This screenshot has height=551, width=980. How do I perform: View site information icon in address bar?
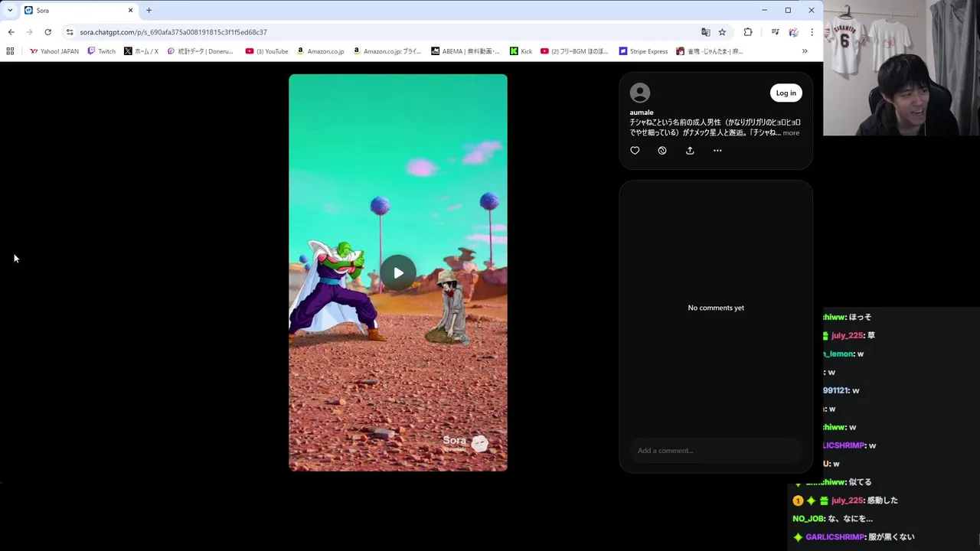tap(70, 32)
